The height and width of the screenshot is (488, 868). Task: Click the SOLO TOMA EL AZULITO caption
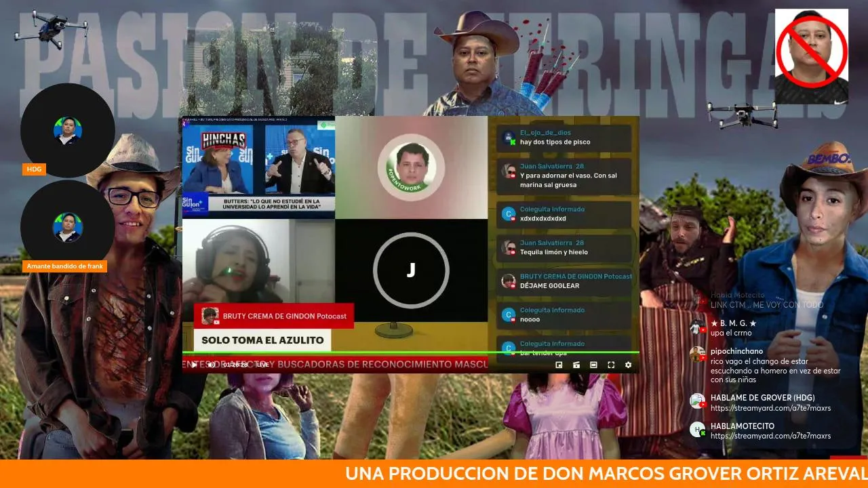262,340
